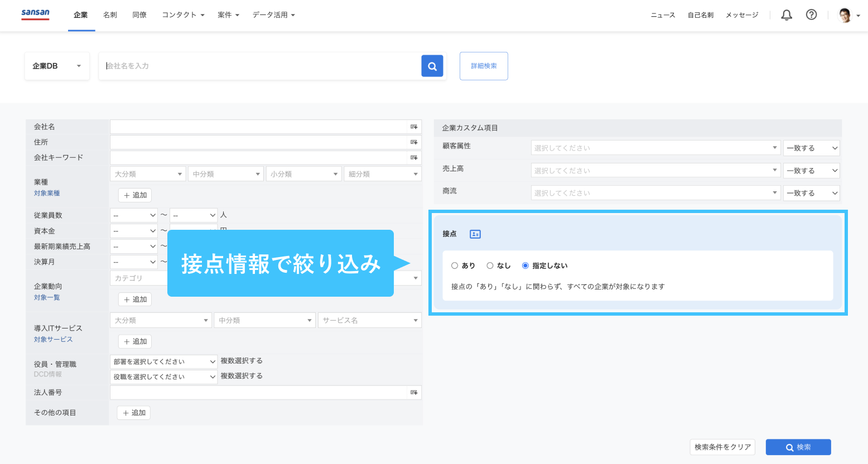Open the コンタクト menu
868x464 pixels.
pos(183,15)
